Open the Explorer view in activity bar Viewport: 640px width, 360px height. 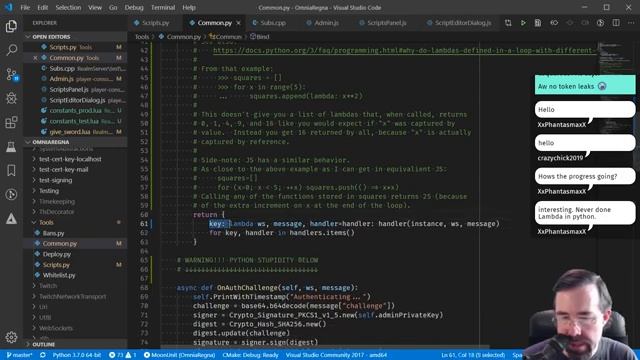[x=11, y=26]
